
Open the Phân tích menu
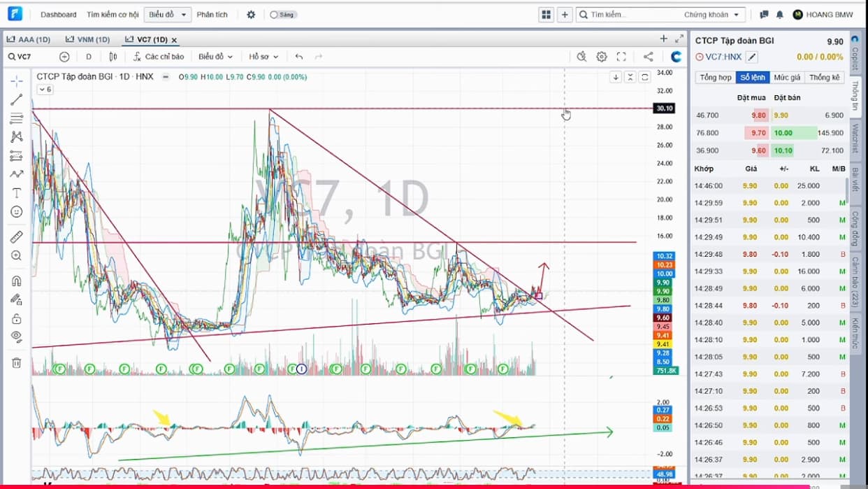pos(212,15)
